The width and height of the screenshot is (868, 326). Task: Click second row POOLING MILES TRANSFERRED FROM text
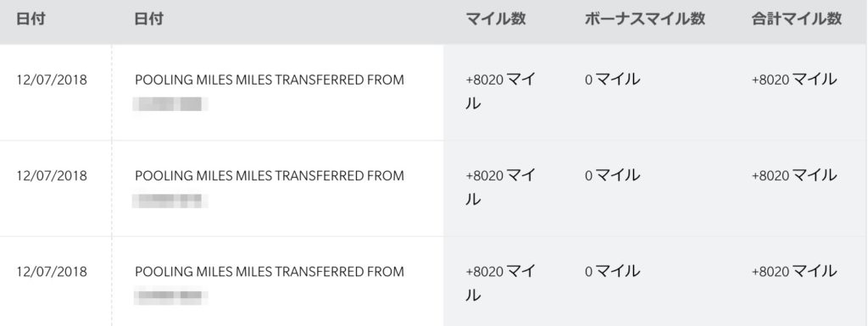pos(270,176)
